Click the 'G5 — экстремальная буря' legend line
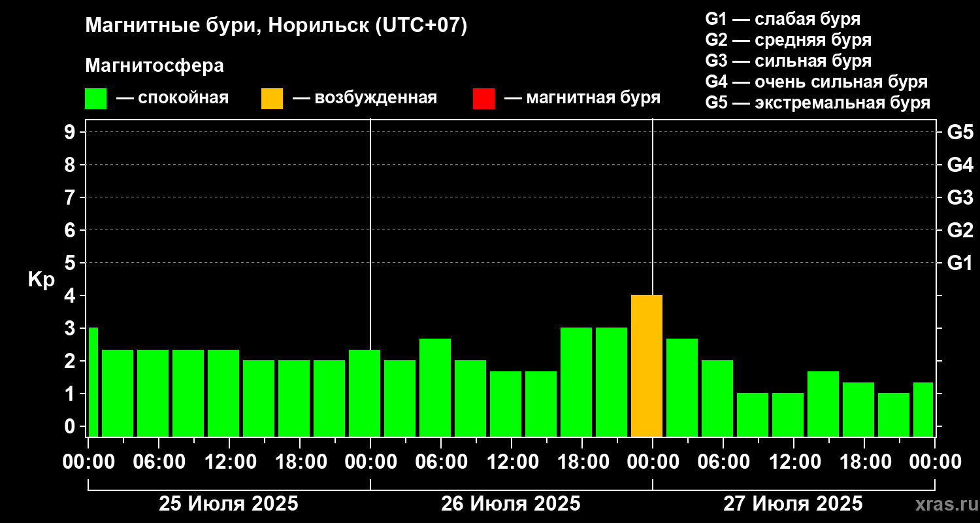980x523 pixels. click(817, 103)
